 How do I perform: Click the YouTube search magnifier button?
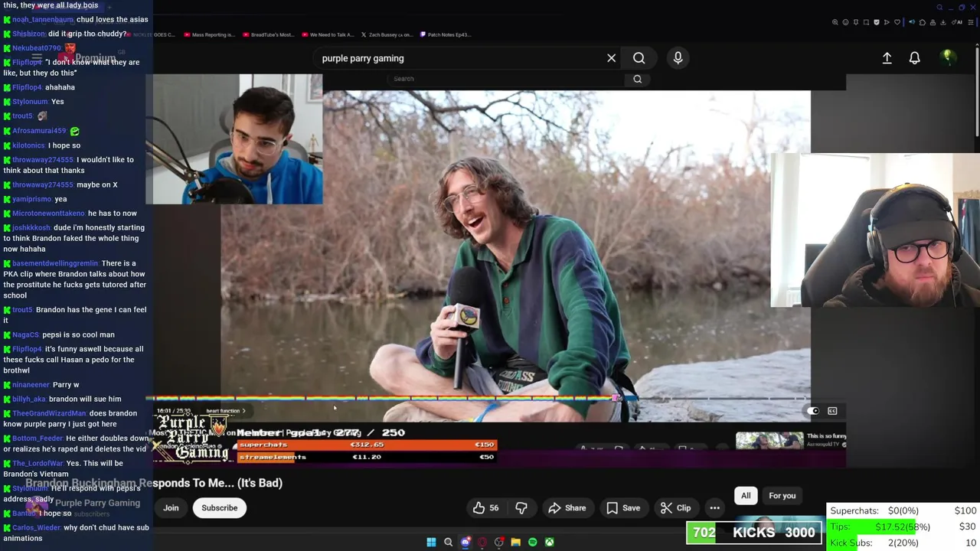click(x=639, y=58)
